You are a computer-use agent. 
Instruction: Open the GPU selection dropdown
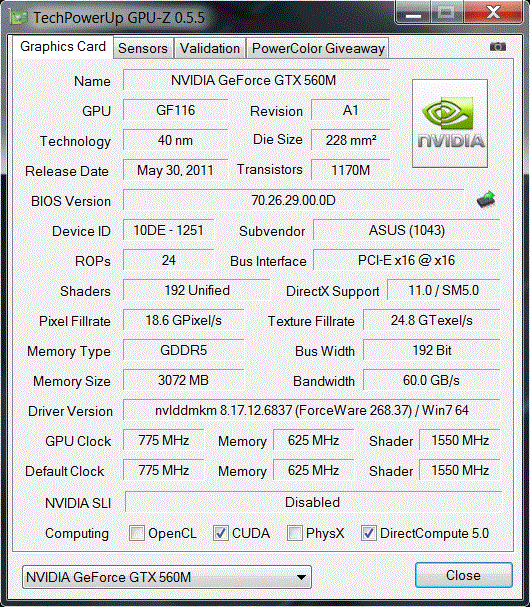click(167, 577)
